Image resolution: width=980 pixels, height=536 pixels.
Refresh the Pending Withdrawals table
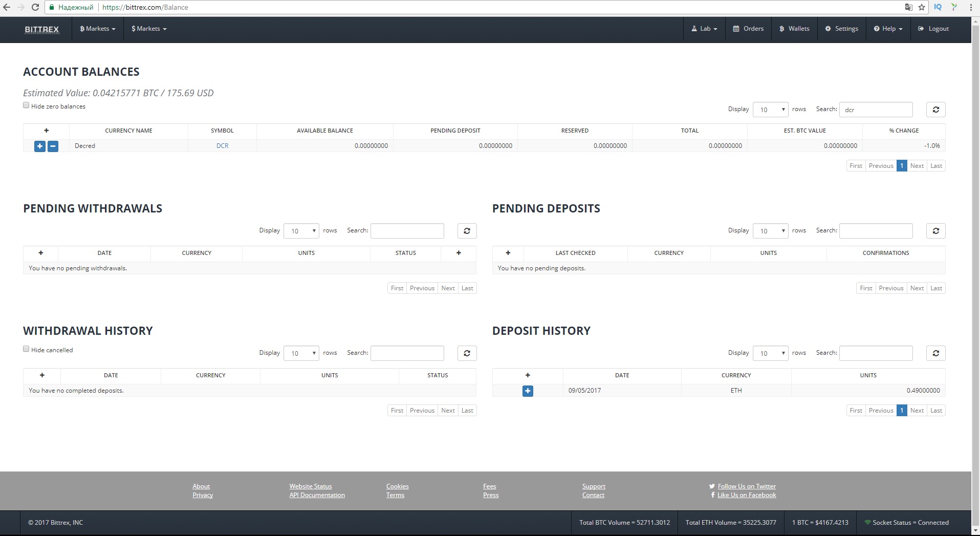coord(467,231)
